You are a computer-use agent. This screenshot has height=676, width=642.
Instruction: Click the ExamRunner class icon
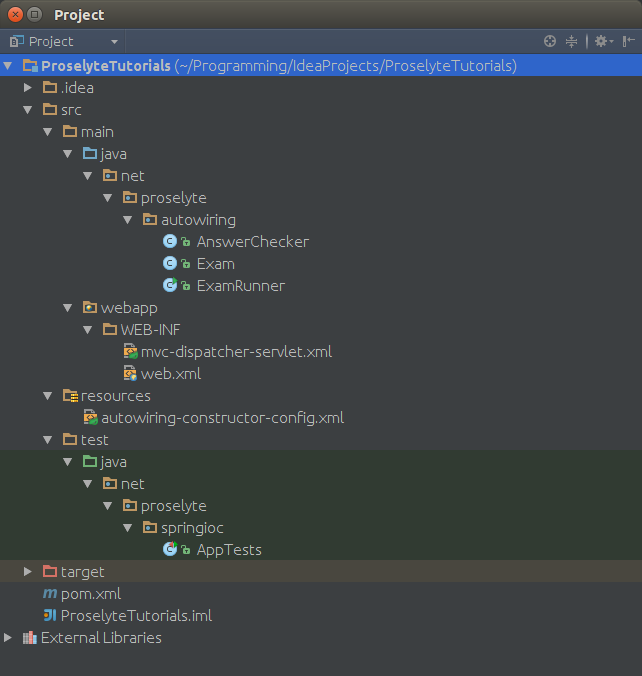[x=170, y=286]
